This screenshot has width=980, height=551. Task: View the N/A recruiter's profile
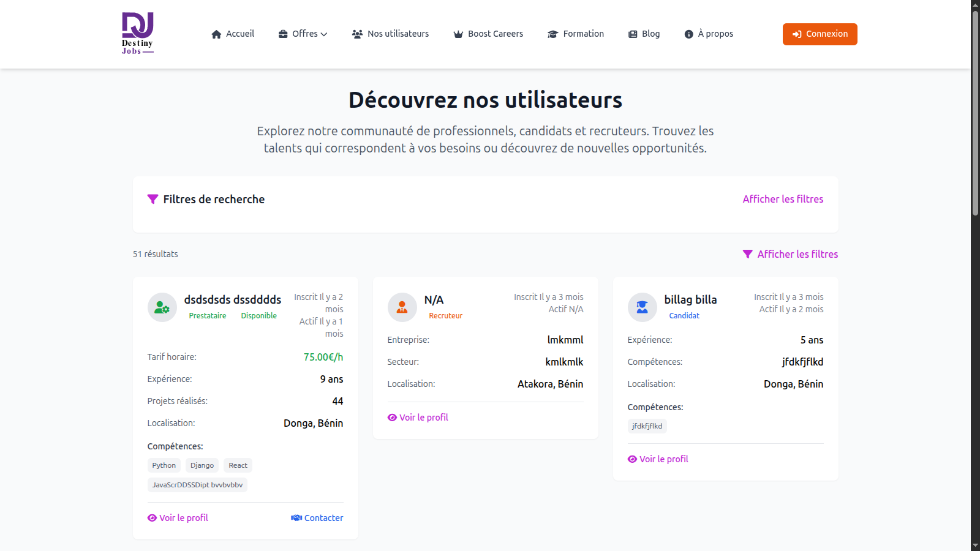[418, 418]
